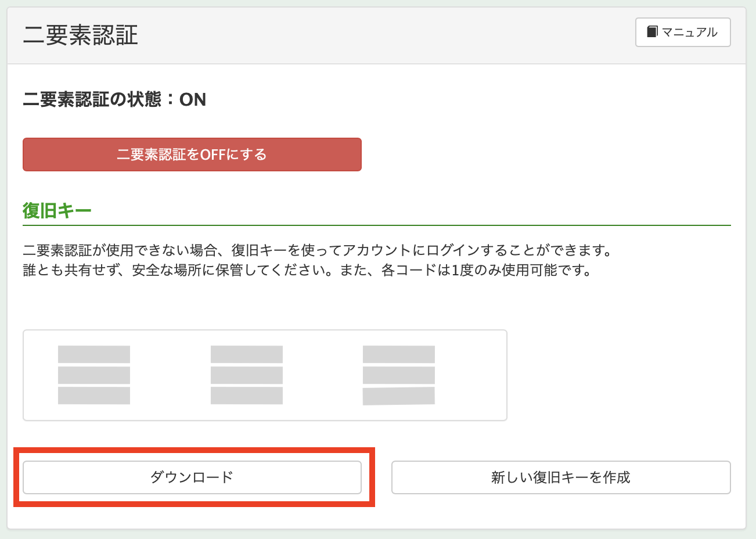Open the マニュアル (manual) page
Viewport: 756px width, 539px height.
683,32
